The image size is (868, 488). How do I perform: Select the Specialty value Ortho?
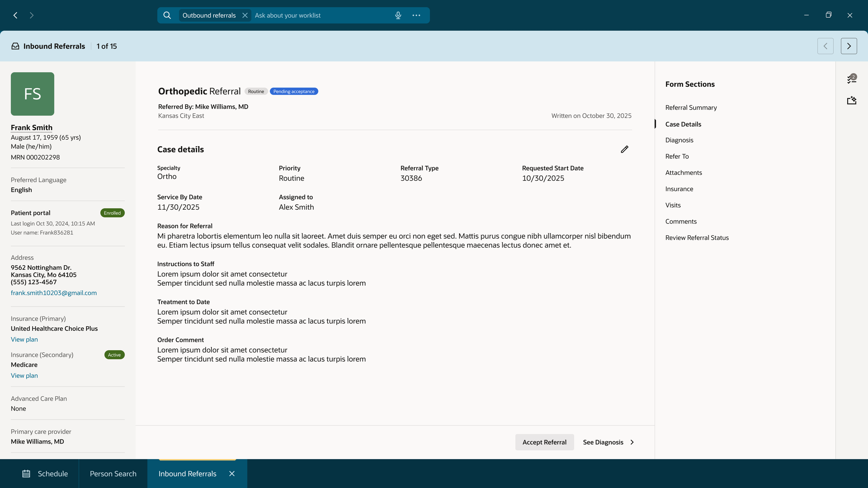tap(167, 176)
